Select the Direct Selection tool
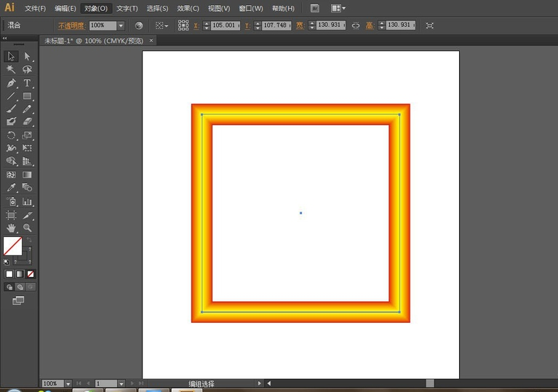 27,56
